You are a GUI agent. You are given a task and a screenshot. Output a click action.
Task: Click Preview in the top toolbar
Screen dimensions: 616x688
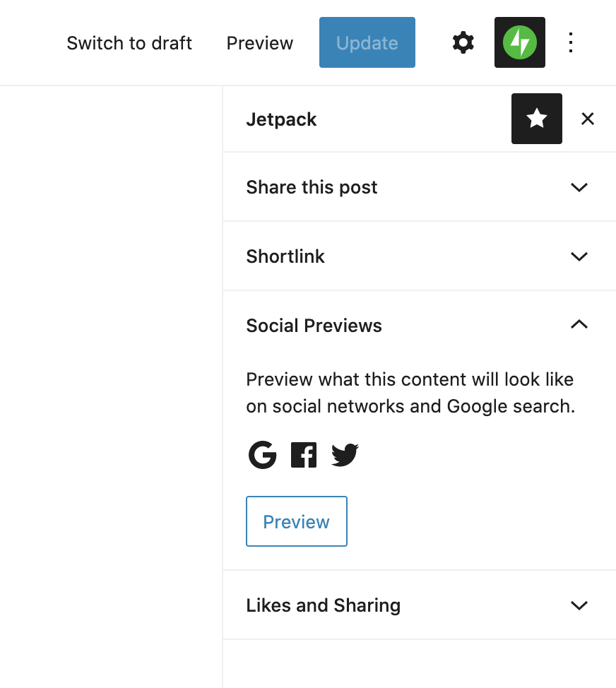click(x=259, y=42)
